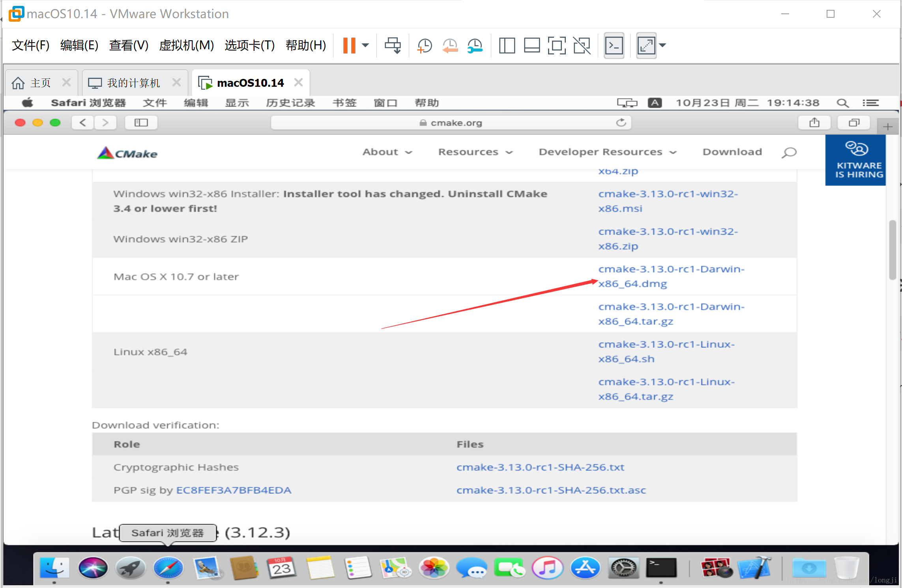Open Kitware Is Hiring banner

coord(855,160)
